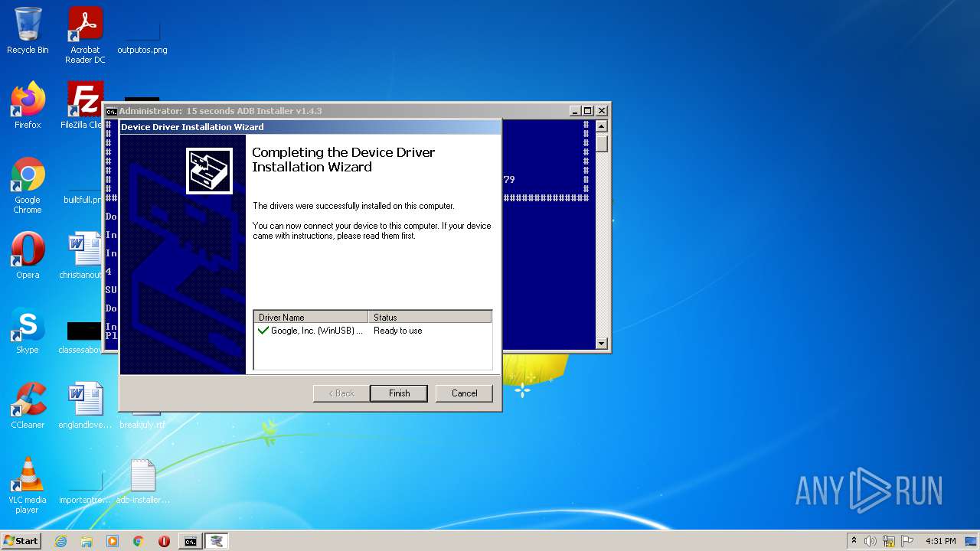Select the VLC media player desktop shortcut

pyautogui.click(x=28, y=486)
